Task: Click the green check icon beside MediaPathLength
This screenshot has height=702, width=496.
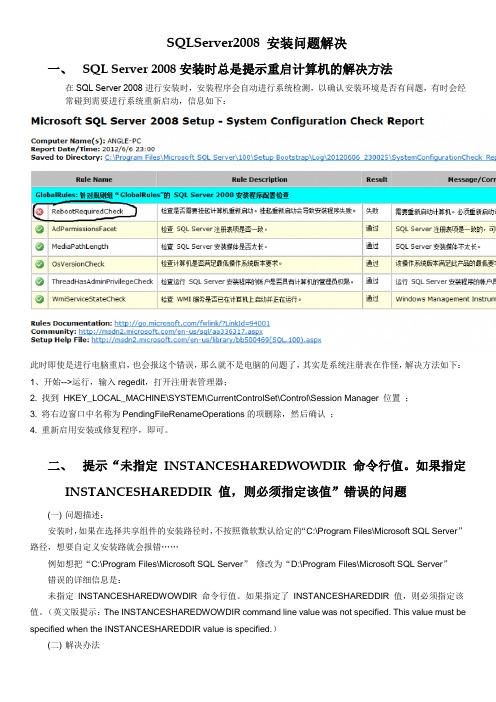Action: [40, 246]
